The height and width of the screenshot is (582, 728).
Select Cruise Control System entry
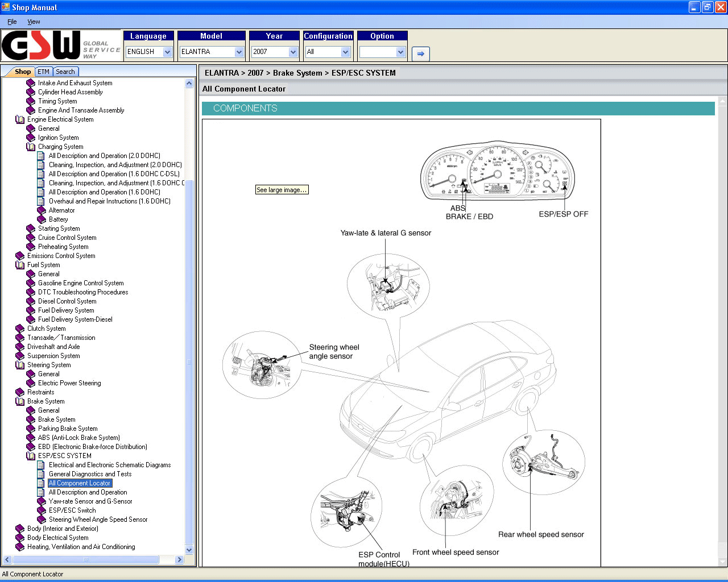[67, 238]
